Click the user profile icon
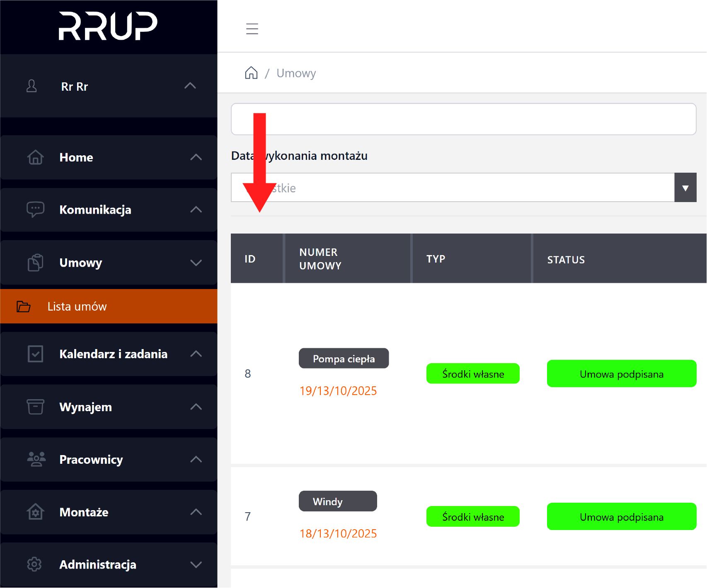 click(31, 86)
